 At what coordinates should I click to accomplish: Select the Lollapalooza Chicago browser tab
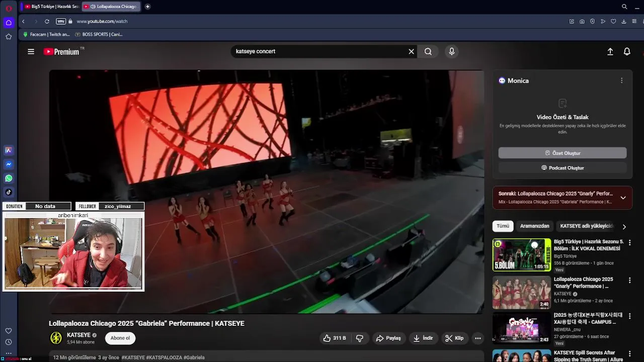[x=112, y=7]
